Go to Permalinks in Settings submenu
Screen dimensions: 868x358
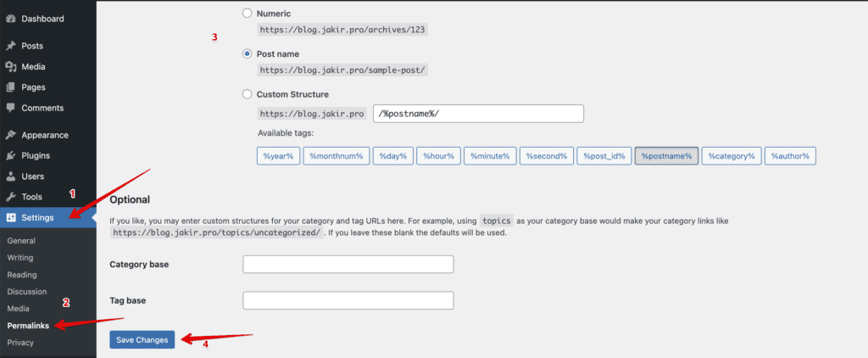[28, 326]
